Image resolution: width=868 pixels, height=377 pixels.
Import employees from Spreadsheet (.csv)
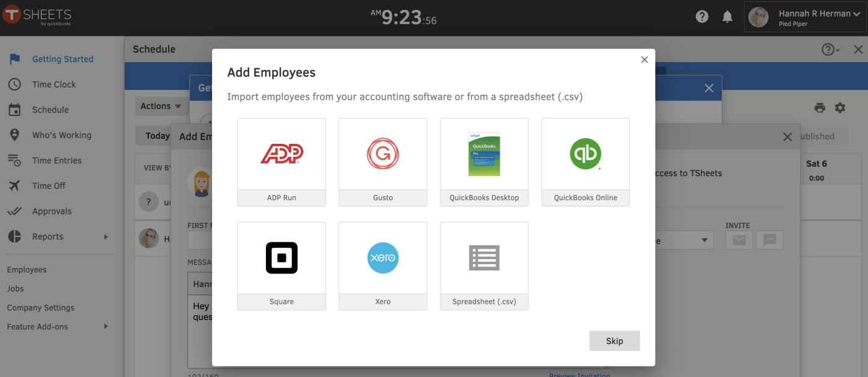[484, 266]
